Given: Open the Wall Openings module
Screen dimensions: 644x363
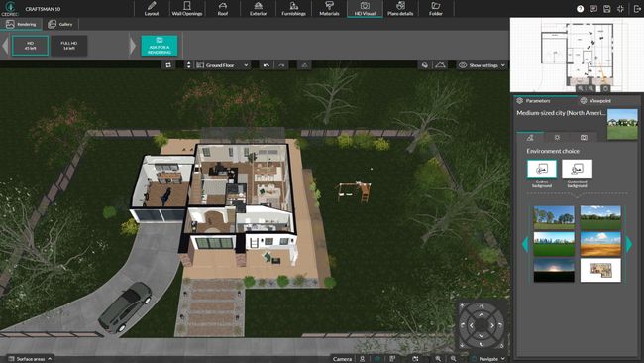Looking at the screenshot, I should point(187,9).
